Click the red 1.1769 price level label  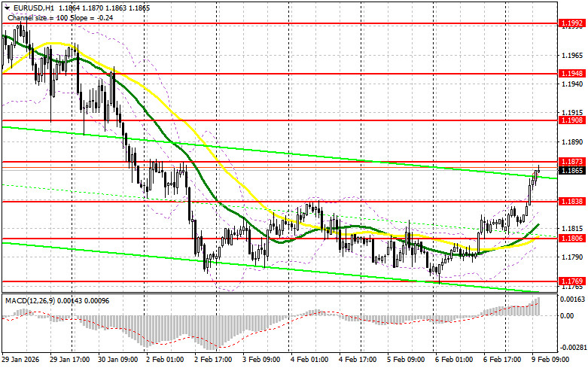point(572,281)
